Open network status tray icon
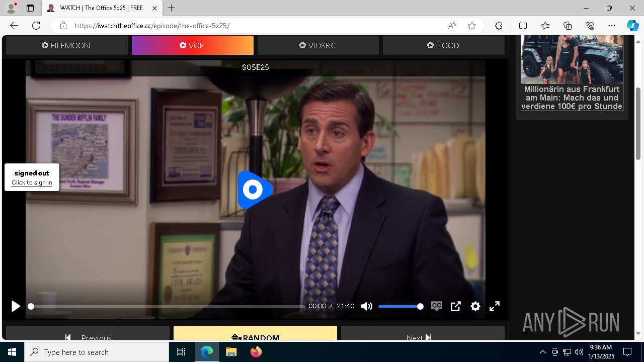 point(567,352)
